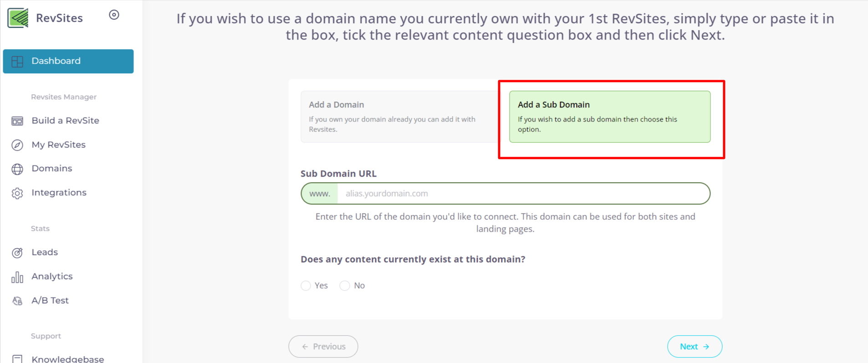Click the Integrations gear icon
Viewport: 868px width, 363px height.
tap(17, 193)
